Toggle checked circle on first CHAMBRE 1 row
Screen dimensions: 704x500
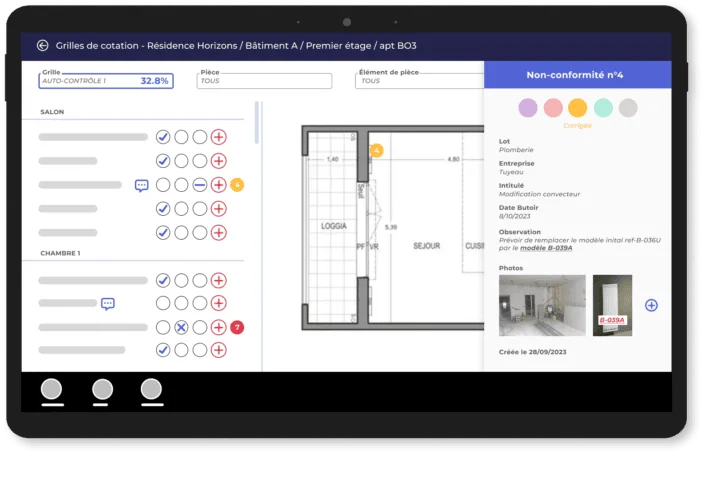(x=163, y=281)
